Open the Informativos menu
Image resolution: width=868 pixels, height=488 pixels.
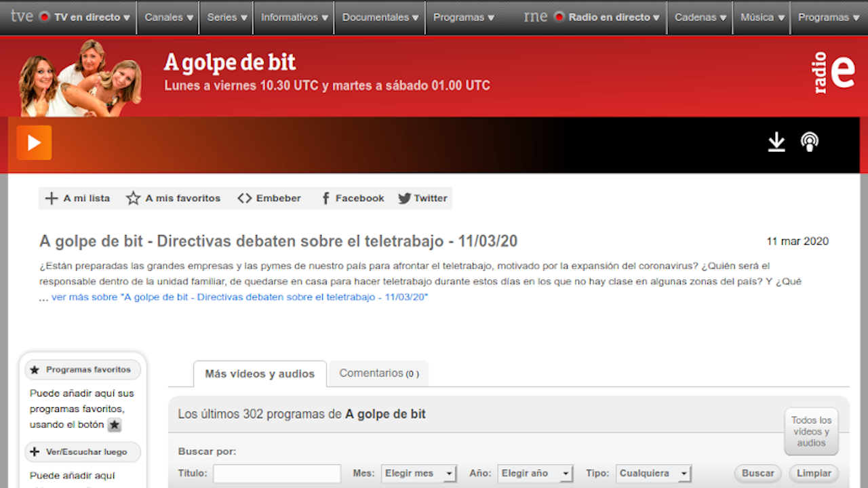pos(294,17)
